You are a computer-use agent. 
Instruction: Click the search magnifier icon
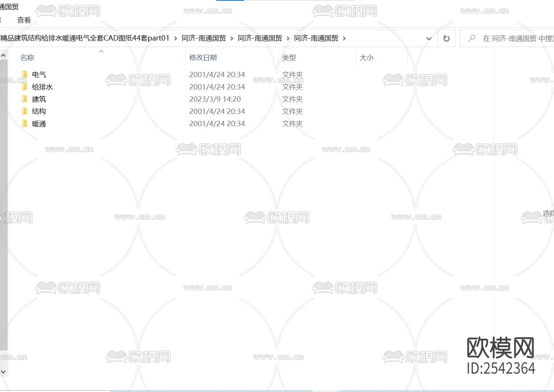click(x=473, y=38)
